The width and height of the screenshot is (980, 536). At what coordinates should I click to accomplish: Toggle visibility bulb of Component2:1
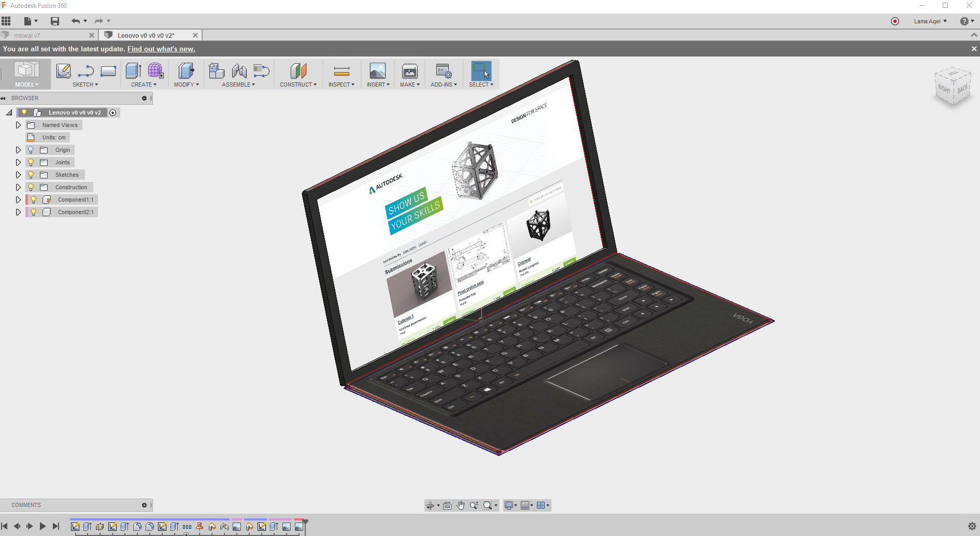(x=34, y=212)
